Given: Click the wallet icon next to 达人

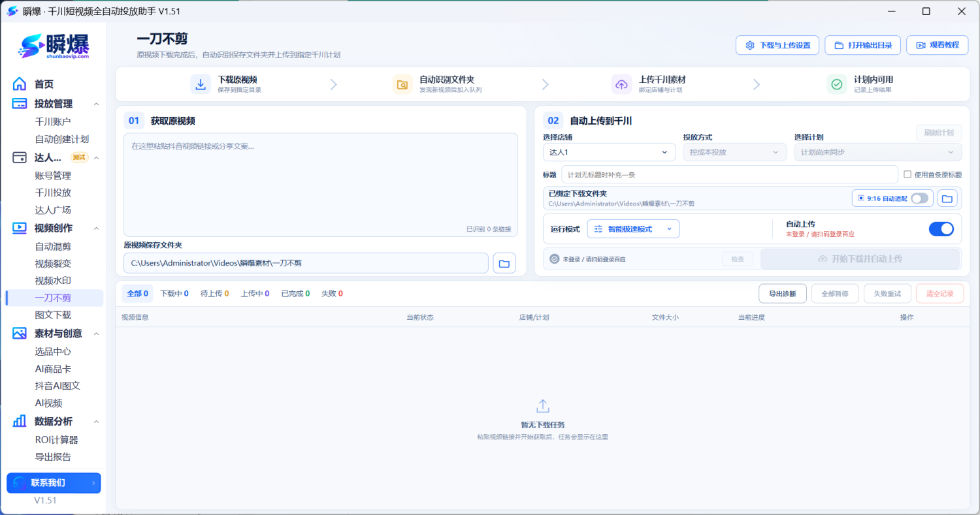Looking at the screenshot, I should click(x=20, y=158).
